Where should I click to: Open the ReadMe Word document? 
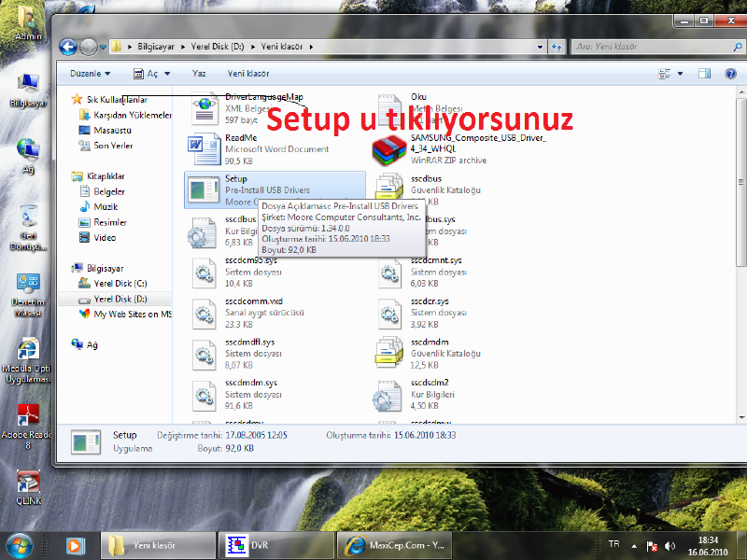pyautogui.click(x=204, y=149)
